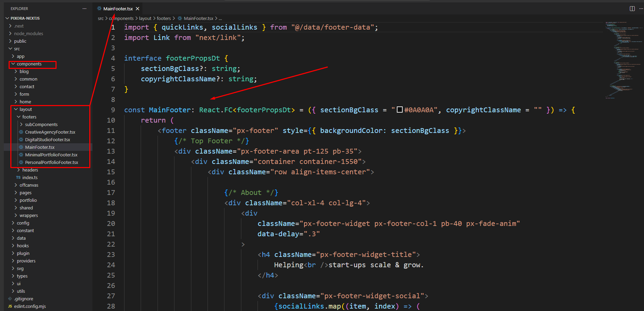Expand the form folder
Image resolution: width=644 pixels, height=311 pixels.
(x=16, y=94)
